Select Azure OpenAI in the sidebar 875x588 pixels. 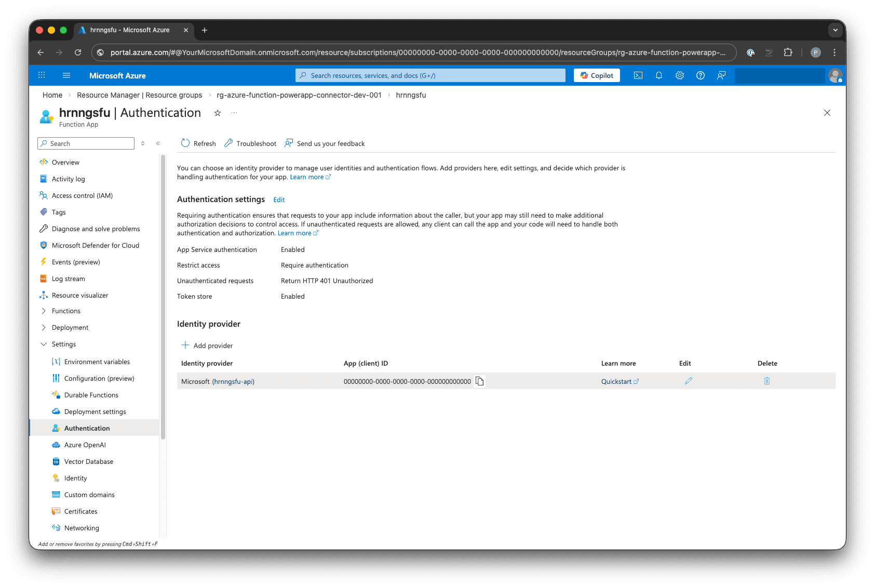85,445
